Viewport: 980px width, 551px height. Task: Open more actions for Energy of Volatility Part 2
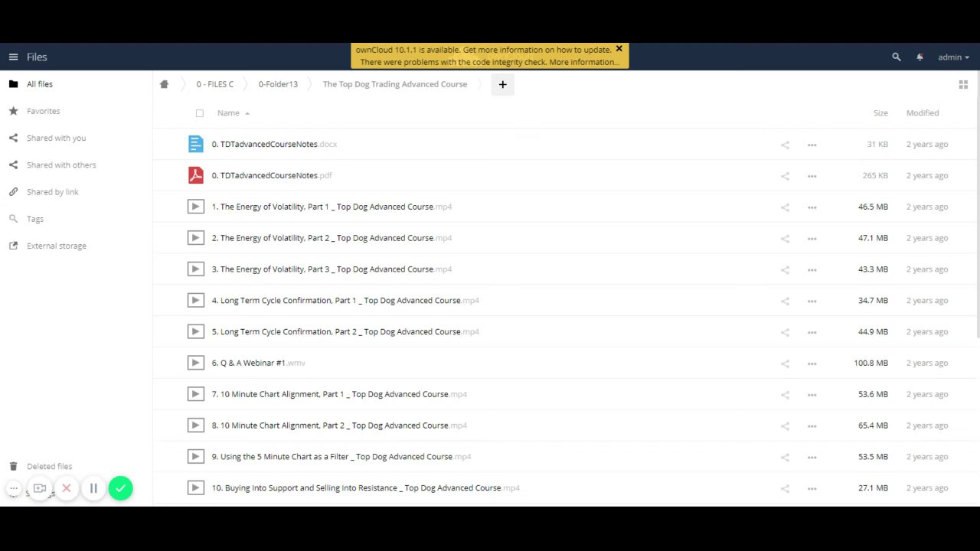click(x=812, y=239)
